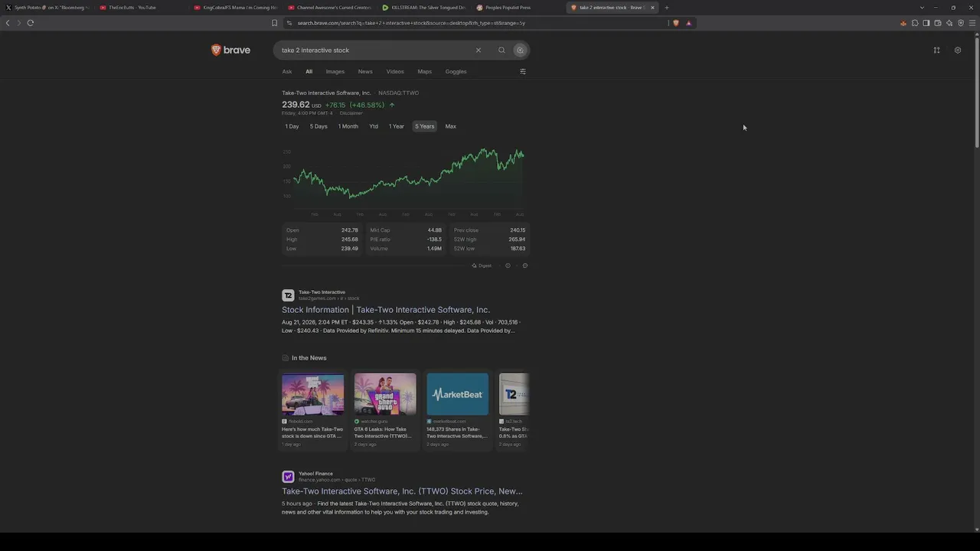This screenshot has width=980, height=551.
Task: Ask AI with the circular search-box icon
Action: (520, 51)
